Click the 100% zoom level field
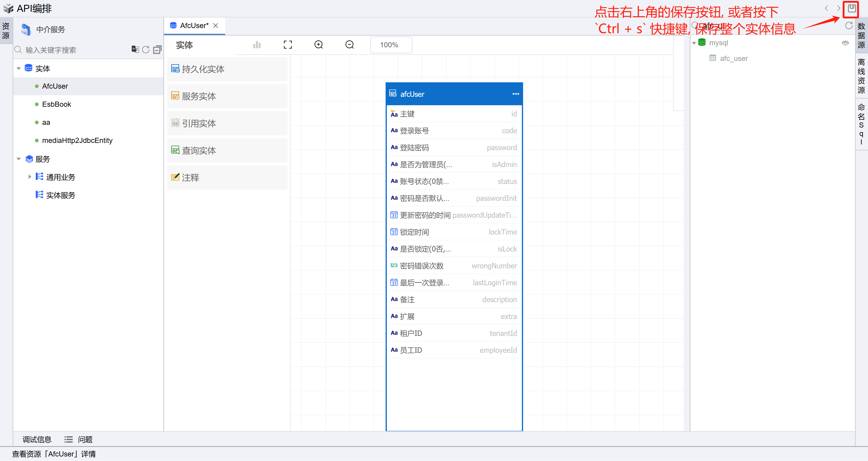This screenshot has width=868, height=461. click(x=390, y=45)
